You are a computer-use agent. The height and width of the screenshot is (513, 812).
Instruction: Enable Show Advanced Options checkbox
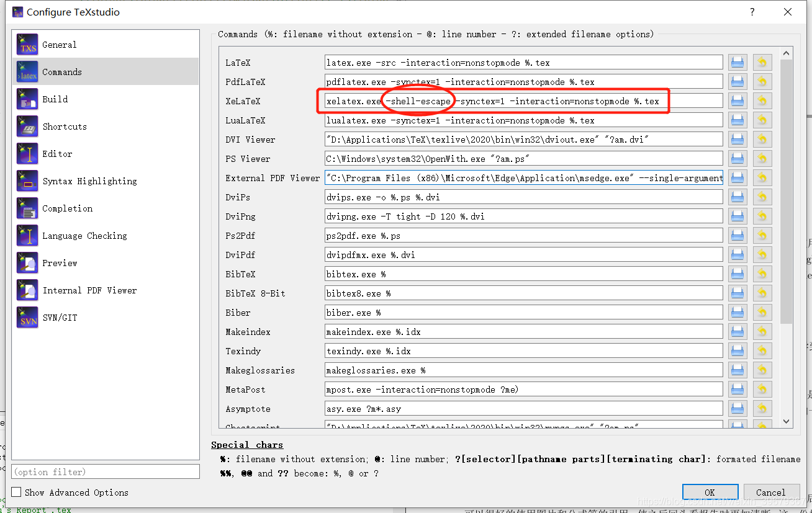click(17, 493)
